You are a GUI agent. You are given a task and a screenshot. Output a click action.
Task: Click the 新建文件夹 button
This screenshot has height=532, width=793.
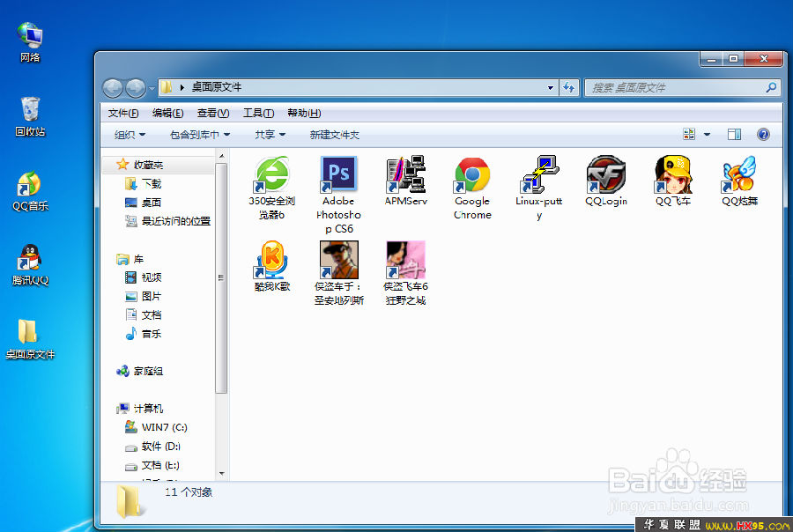coord(334,135)
